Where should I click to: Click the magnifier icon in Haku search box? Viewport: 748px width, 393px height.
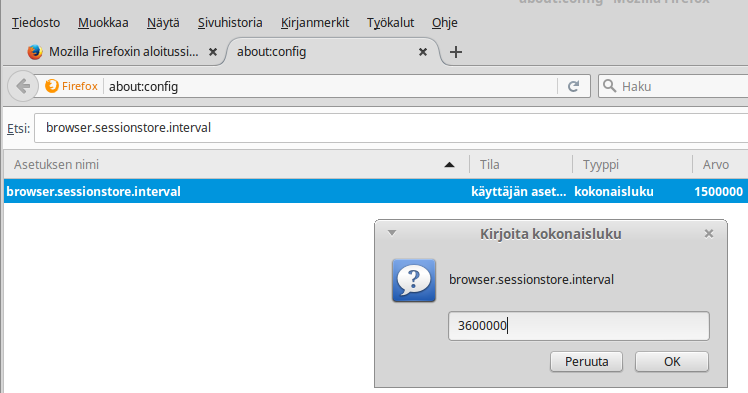click(609, 86)
